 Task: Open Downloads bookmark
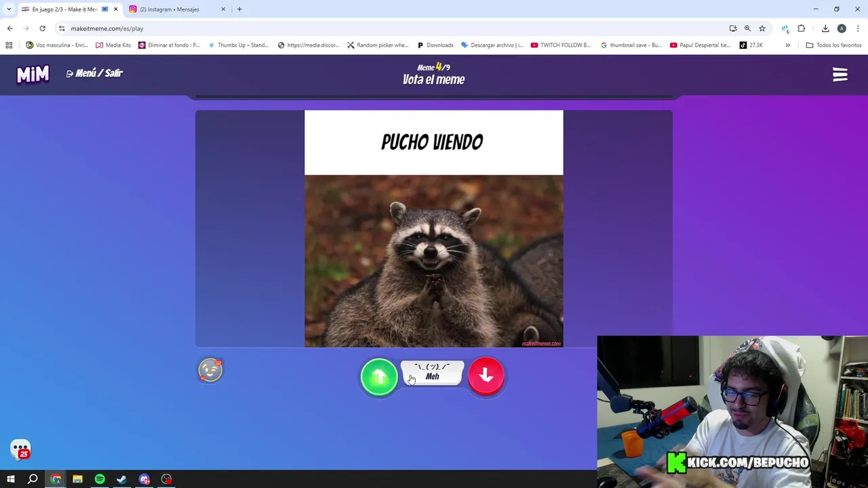[435, 45]
